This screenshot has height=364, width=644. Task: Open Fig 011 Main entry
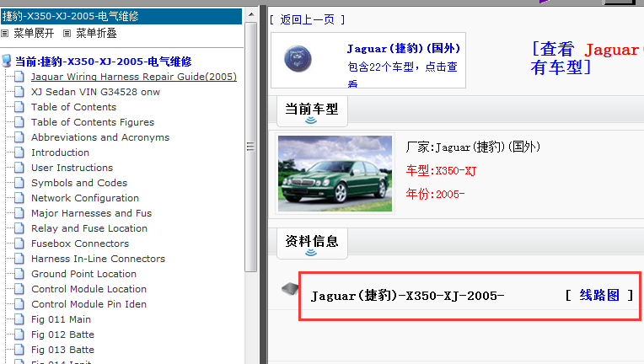tap(62, 319)
